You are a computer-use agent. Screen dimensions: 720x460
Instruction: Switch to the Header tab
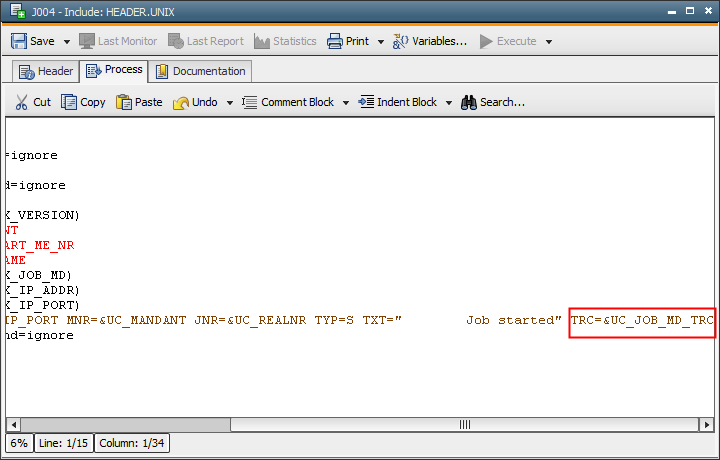coord(45,71)
